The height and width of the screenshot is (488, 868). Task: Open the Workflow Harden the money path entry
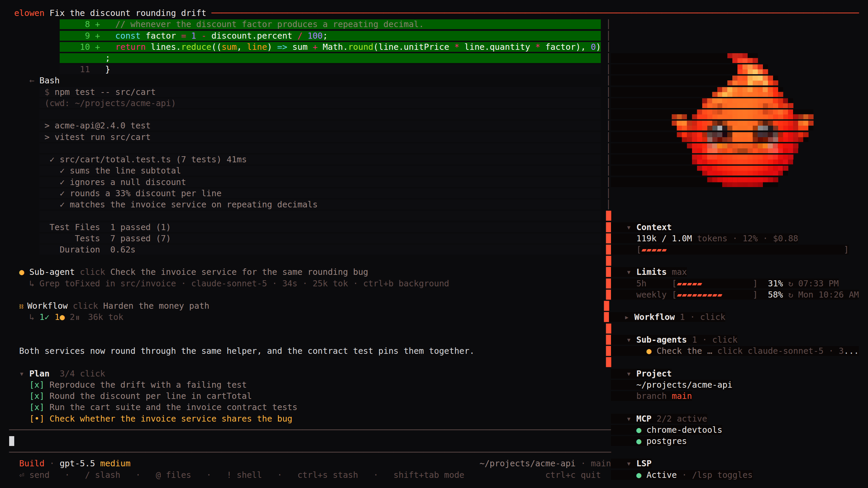(x=114, y=306)
